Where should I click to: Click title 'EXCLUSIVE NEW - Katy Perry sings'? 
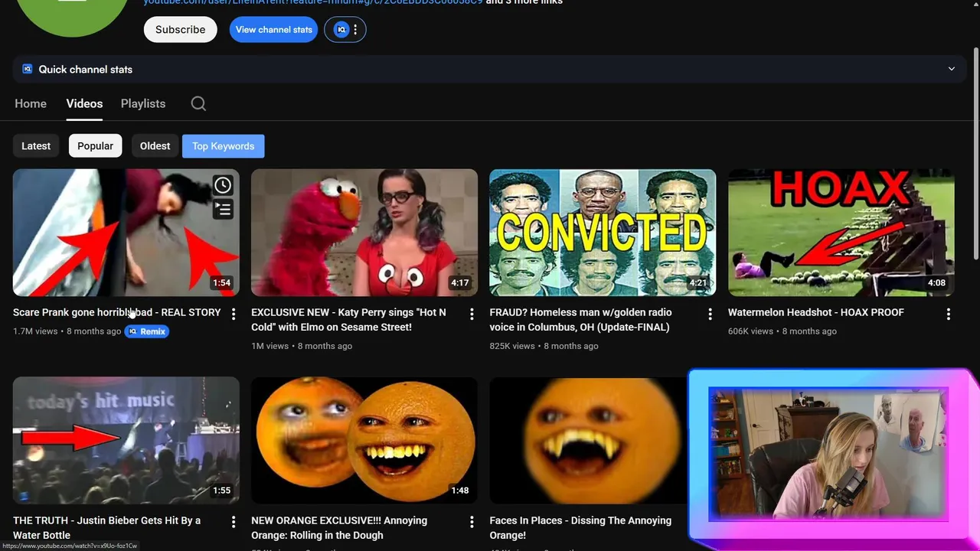click(348, 320)
